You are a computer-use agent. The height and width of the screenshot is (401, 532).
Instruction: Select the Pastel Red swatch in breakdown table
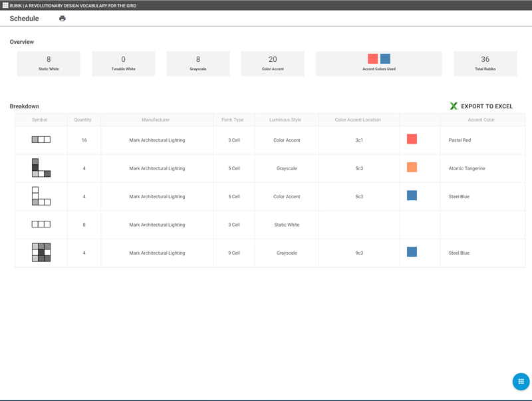tap(412, 139)
